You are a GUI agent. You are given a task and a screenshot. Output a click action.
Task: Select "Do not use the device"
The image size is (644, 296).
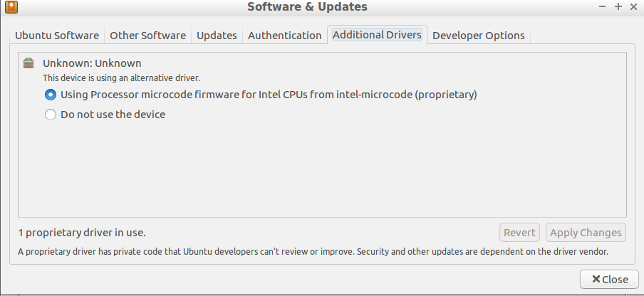pyautogui.click(x=105, y=115)
